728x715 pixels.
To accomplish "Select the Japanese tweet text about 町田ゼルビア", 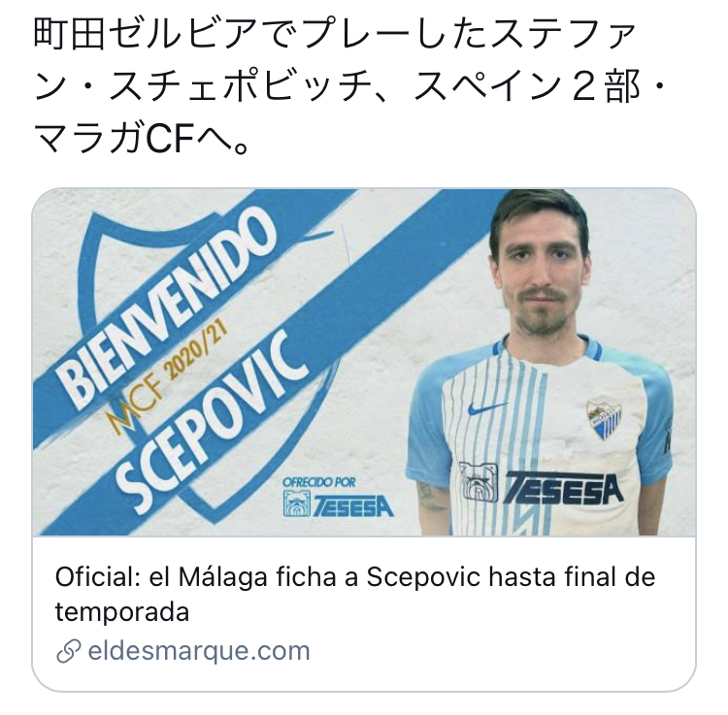I will pyautogui.click(x=349, y=87).
